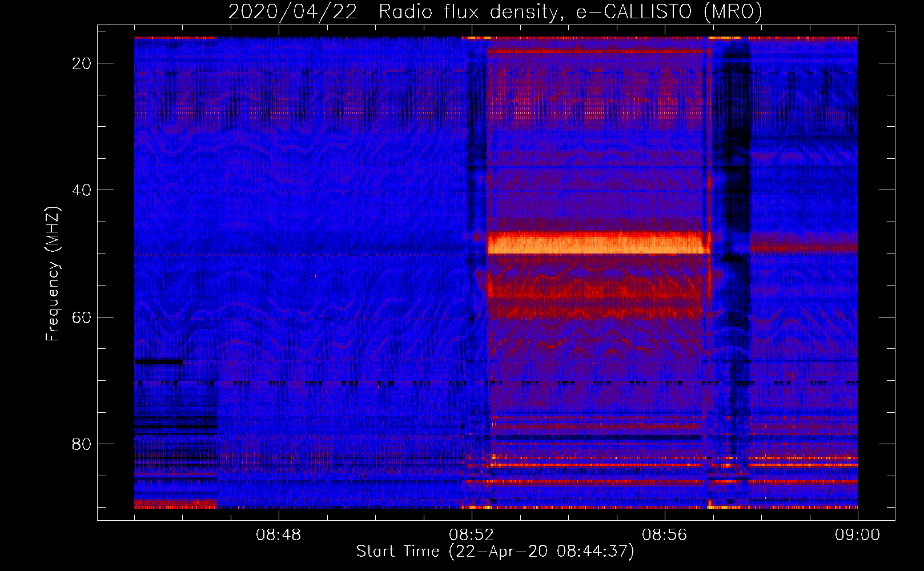Click the plot title "2020/04/22 Radio flux density, e-CALLISTO (MRO)"
Image resolution: width=924 pixels, height=571 pixels.
point(495,11)
